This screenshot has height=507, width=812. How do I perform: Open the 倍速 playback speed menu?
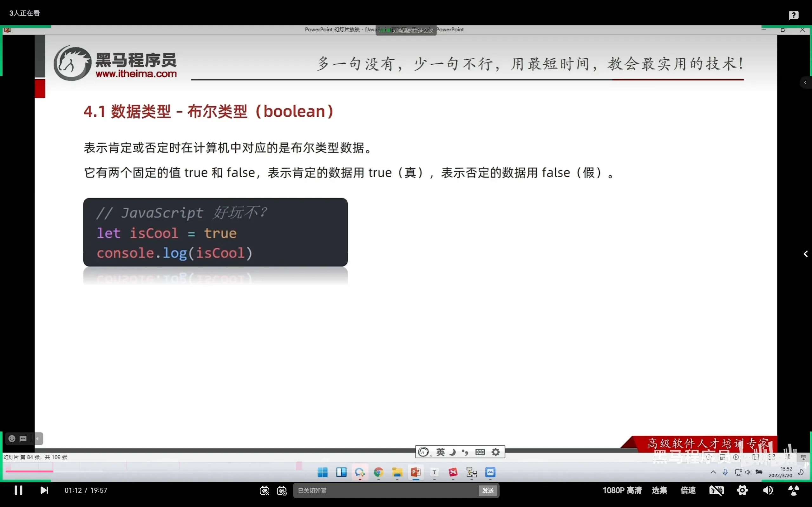click(x=688, y=490)
